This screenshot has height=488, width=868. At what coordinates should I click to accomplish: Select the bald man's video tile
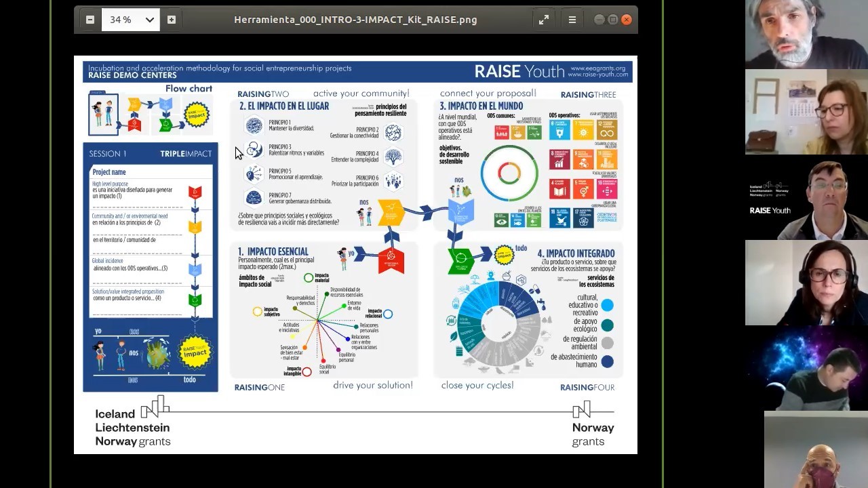[x=816, y=449]
